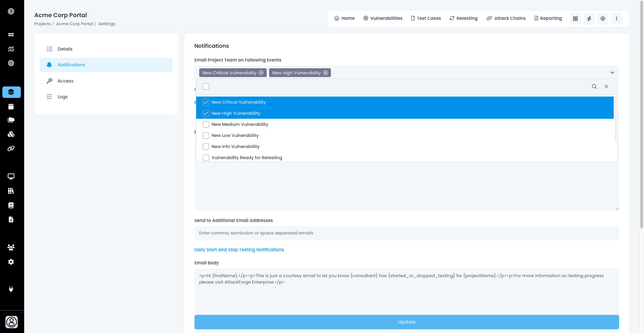Open the grid apps icon in top toolbar
Image resolution: width=644 pixels, height=333 pixels.
tap(575, 18)
